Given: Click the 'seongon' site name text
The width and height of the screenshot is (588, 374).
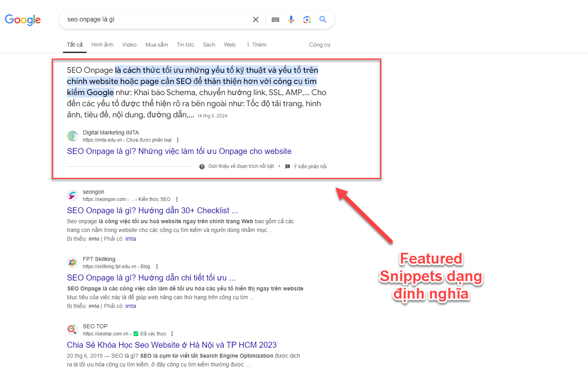Looking at the screenshot, I should point(94,192).
